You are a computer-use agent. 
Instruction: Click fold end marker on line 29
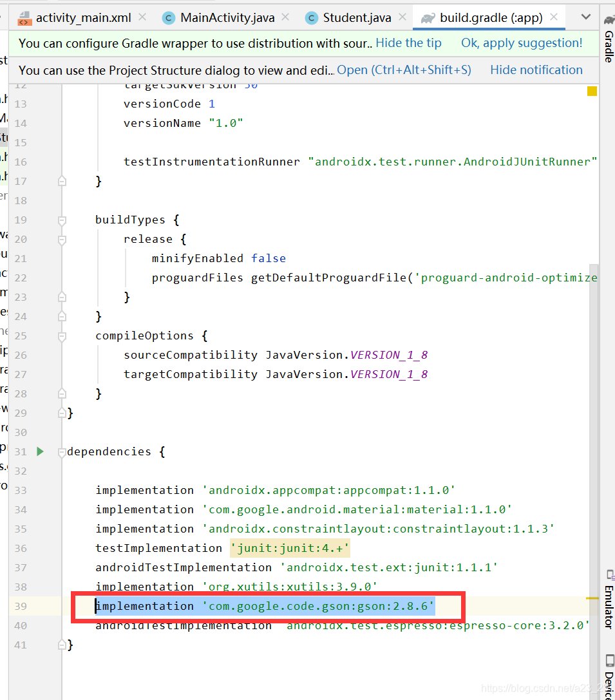coord(62,413)
